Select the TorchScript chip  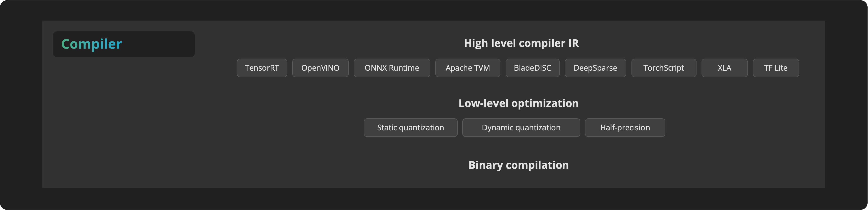click(663, 68)
